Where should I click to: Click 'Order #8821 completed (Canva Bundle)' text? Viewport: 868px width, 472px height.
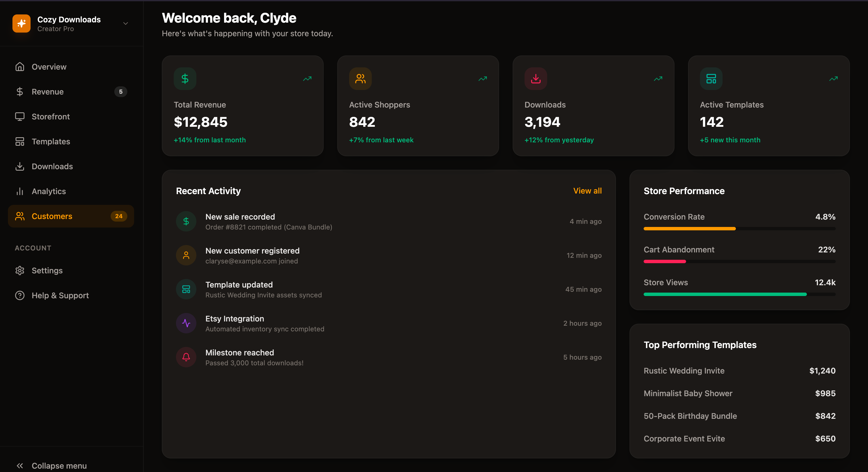pos(268,227)
